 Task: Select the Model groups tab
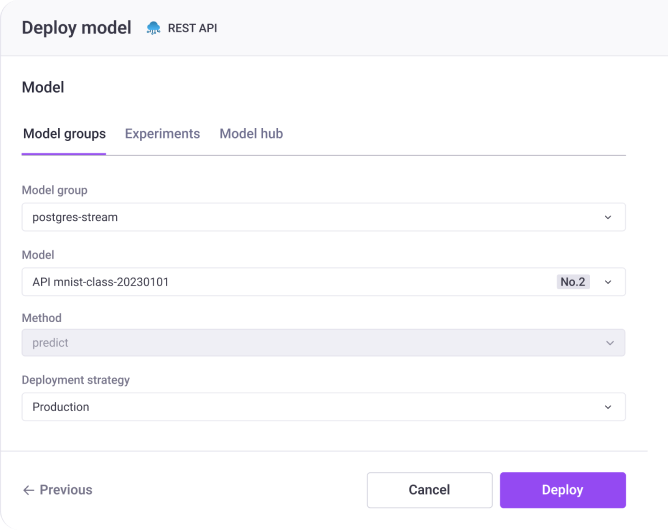[64, 134]
